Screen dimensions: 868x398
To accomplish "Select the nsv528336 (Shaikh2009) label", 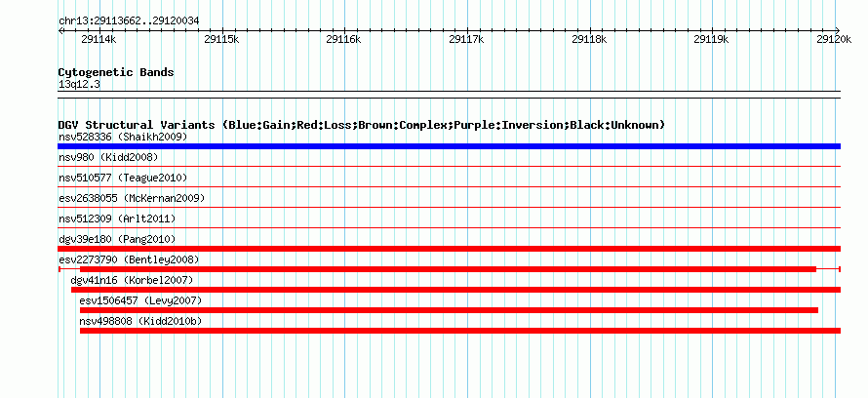I will point(123,137).
